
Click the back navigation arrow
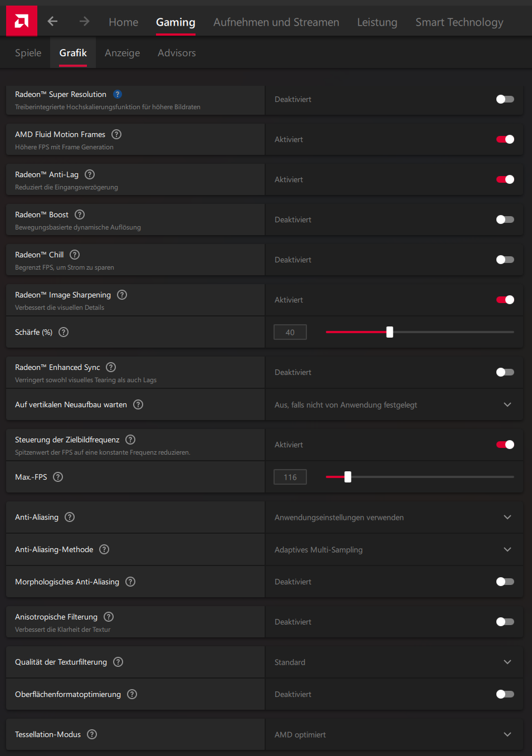tap(52, 21)
